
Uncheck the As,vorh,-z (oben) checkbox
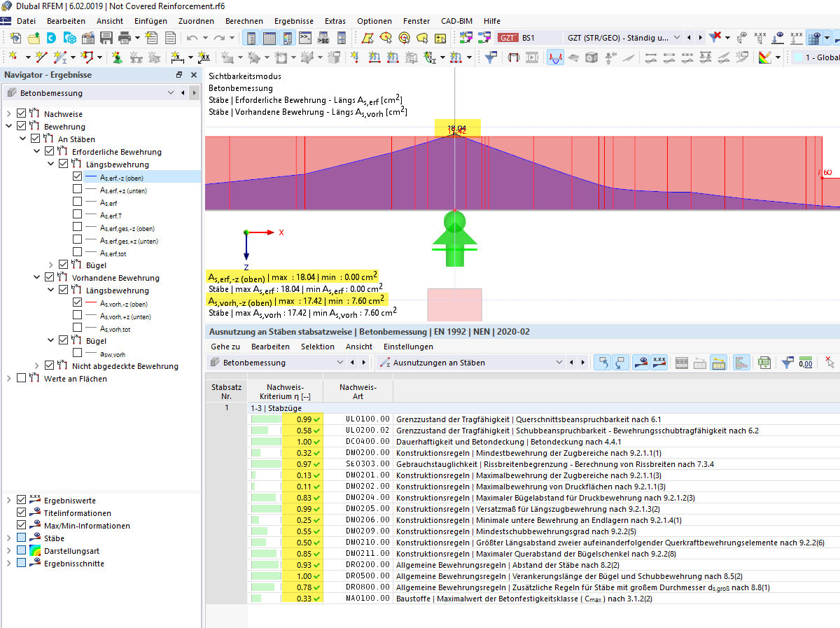tap(77, 303)
